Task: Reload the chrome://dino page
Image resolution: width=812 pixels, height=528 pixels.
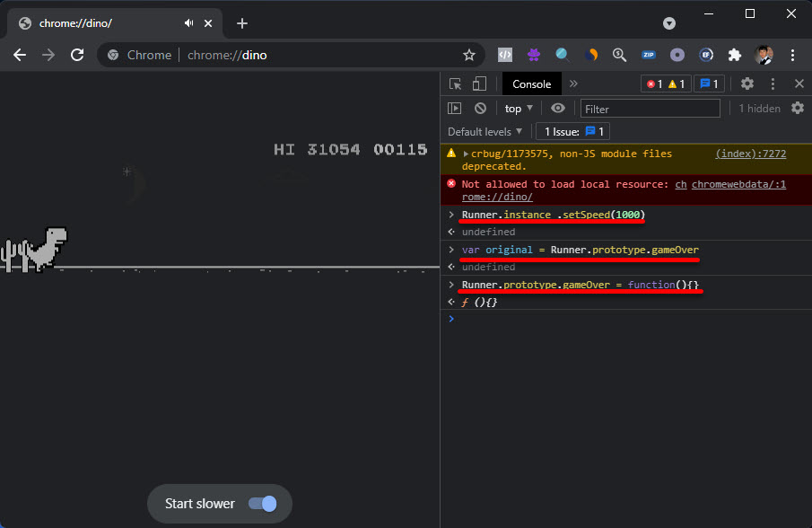Action: [x=77, y=55]
